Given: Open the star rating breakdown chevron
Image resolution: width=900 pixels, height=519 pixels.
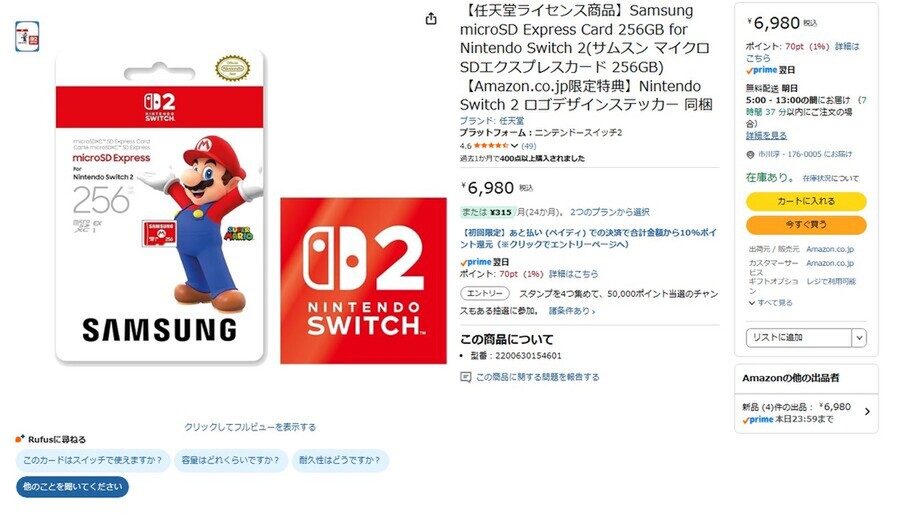Looking at the screenshot, I should (x=514, y=146).
